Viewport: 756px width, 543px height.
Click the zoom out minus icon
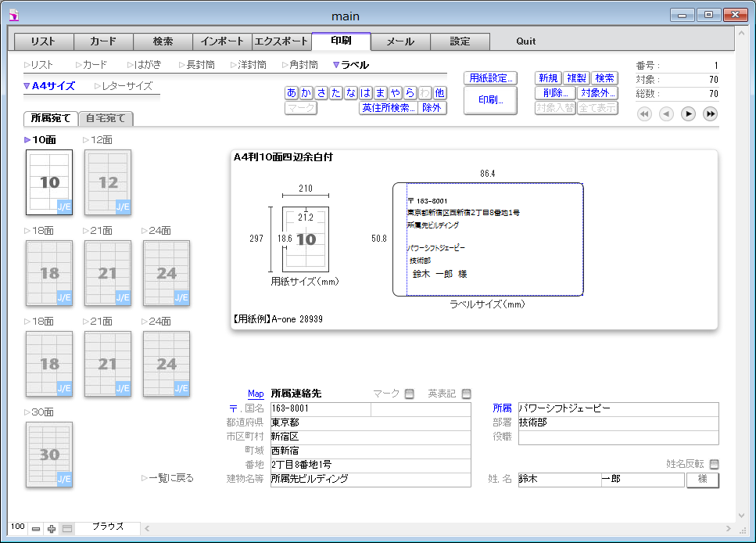[x=36, y=529]
